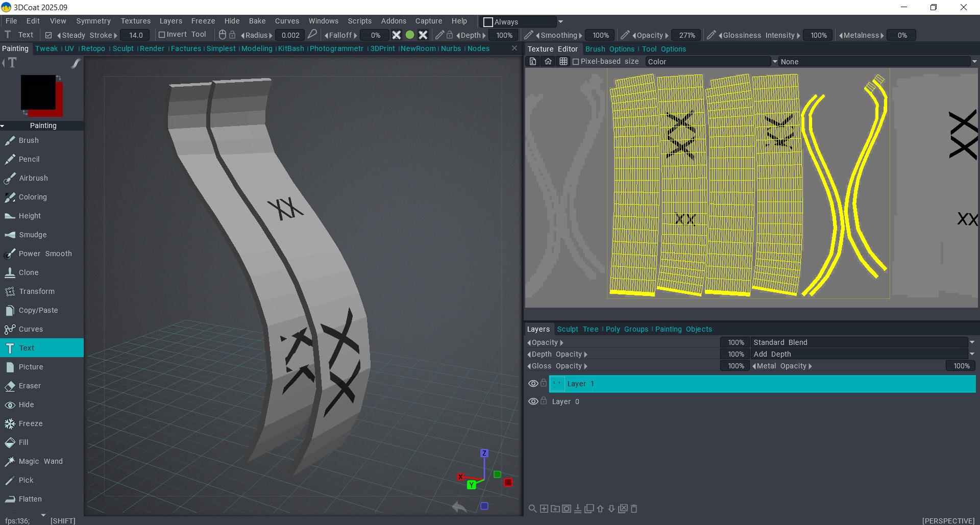Hide Layer 1 using its eye icon

point(533,384)
